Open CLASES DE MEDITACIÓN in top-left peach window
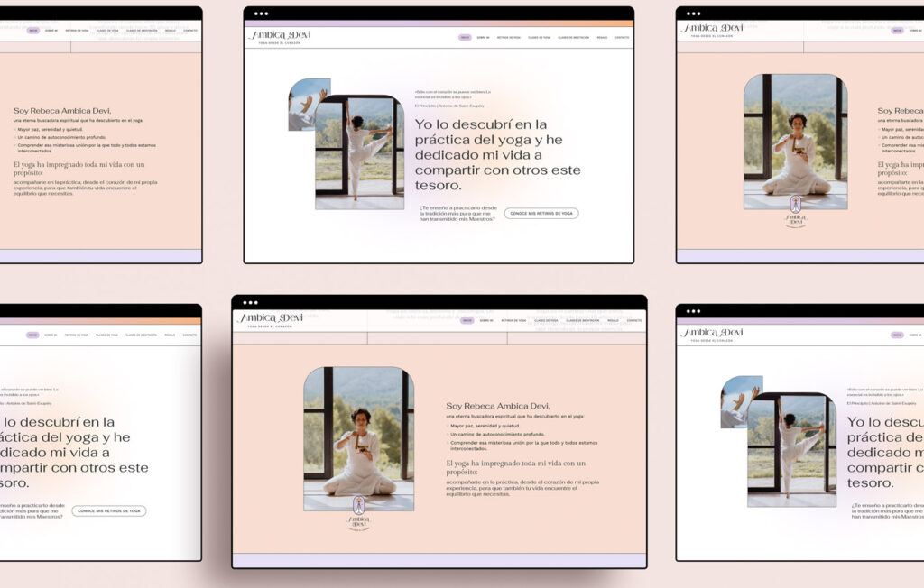The image size is (924, 588). pos(142,30)
